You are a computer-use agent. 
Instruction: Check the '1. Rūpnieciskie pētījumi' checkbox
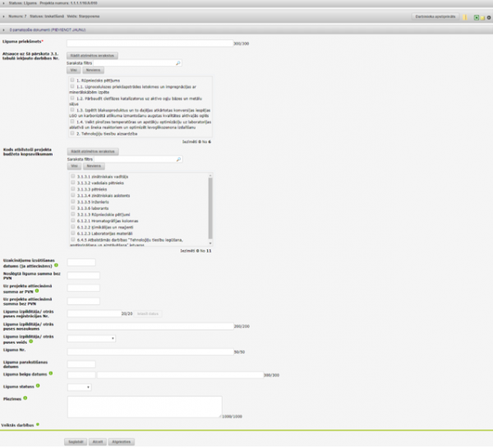(73, 80)
